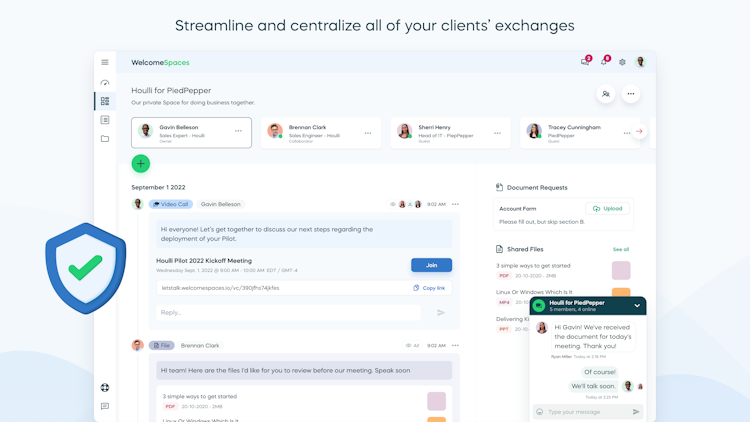Viewport: 750px width, 422px height.
Task: Open File post options menu
Action: [x=455, y=345]
